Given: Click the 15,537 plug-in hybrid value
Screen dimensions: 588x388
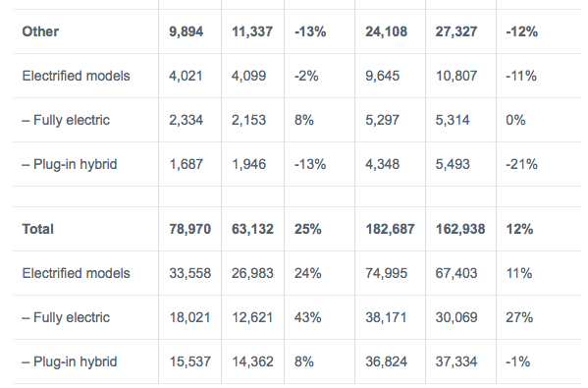Looking at the screenshot, I should [x=189, y=361].
